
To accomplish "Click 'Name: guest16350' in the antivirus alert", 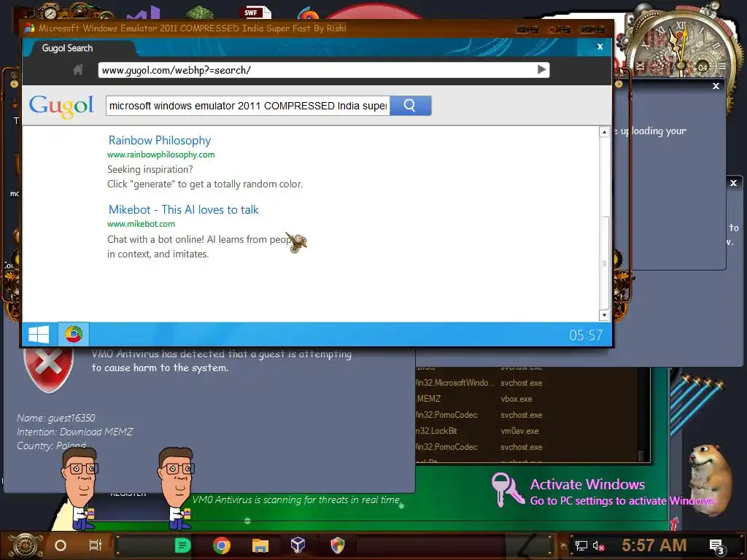I will coord(56,418).
